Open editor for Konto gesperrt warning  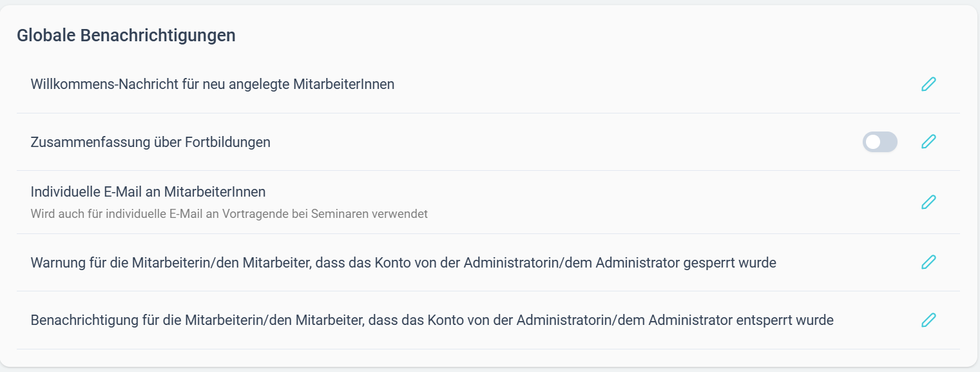pos(928,262)
